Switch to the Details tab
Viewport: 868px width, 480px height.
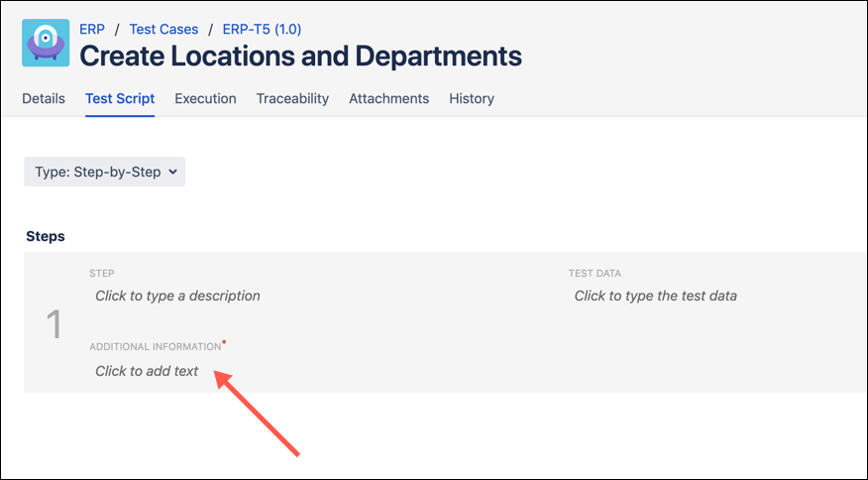pyautogui.click(x=44, y=98)
